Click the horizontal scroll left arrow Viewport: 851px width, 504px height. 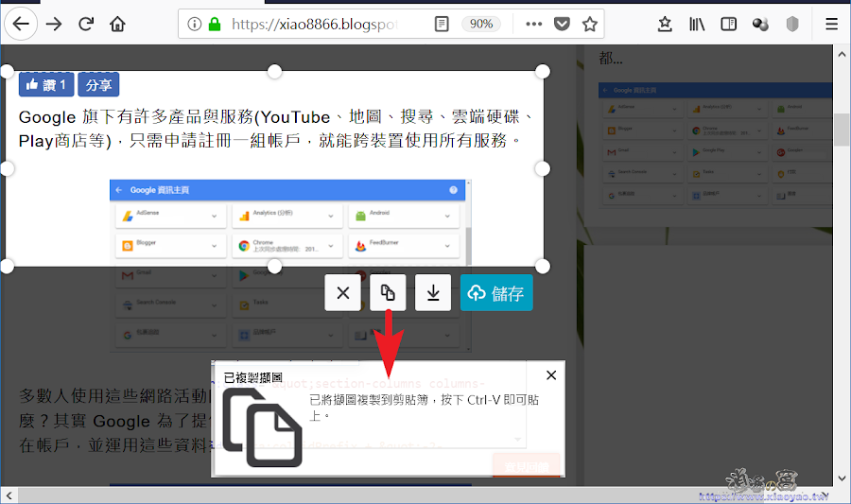click(x=9, y=495)
